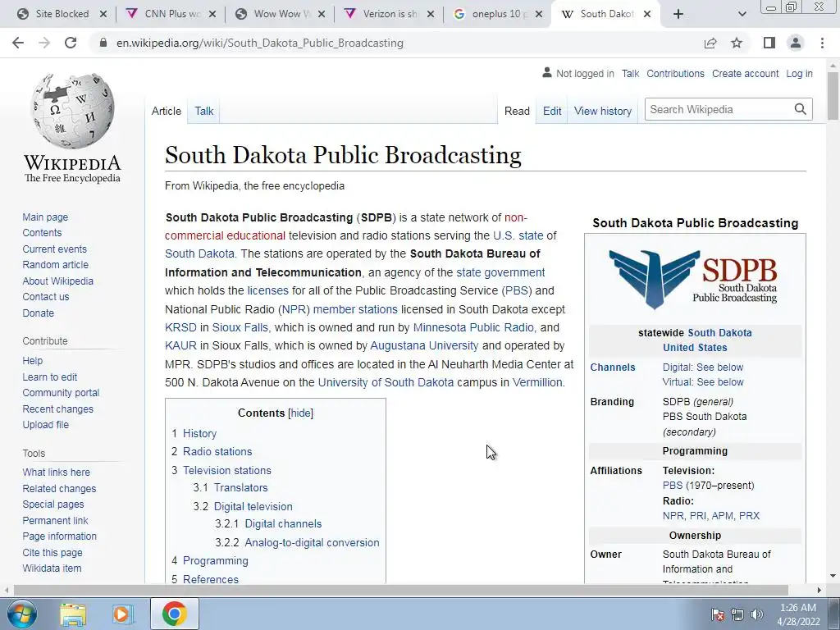840x630 pixels.
Task: Open a new tab with plus button
Action: click(678, 15)
